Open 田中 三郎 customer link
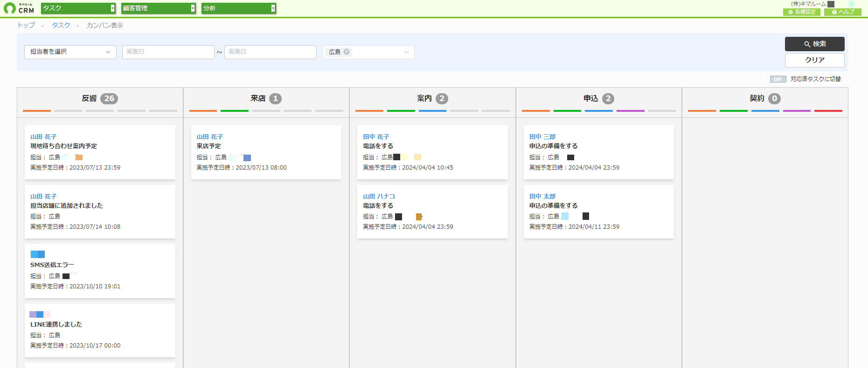This screenshot has width=868, height=368. click(x=542, y=136)
